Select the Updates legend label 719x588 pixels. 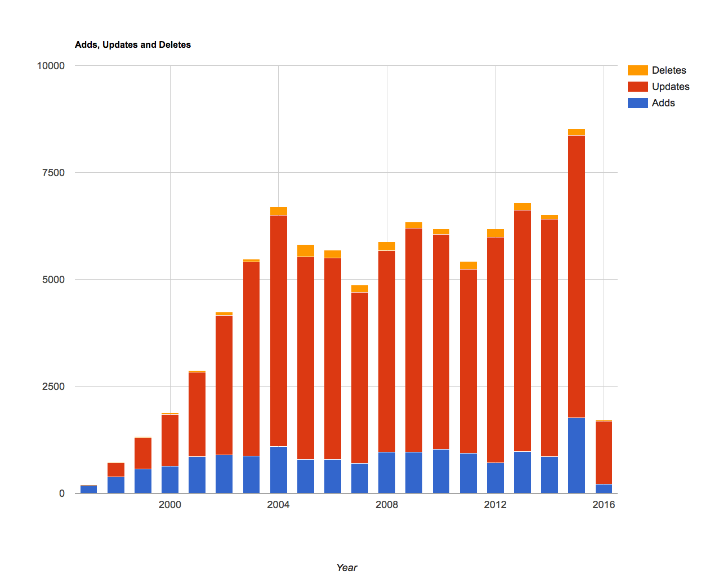tap(671, 87)
